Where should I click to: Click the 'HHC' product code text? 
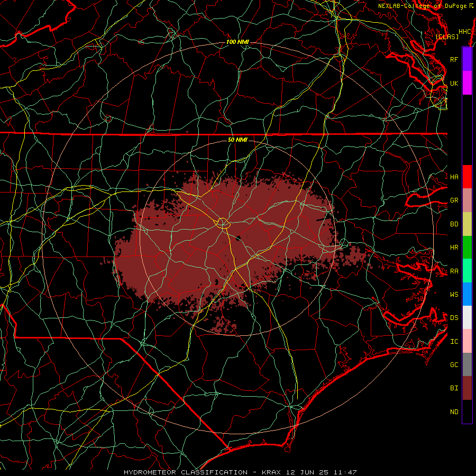coord(464,32)
